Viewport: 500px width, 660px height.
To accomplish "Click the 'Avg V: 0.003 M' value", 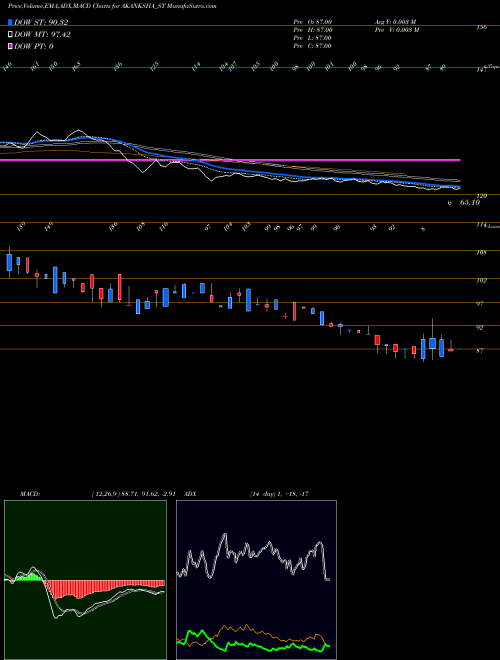I will tap(395, 22).
